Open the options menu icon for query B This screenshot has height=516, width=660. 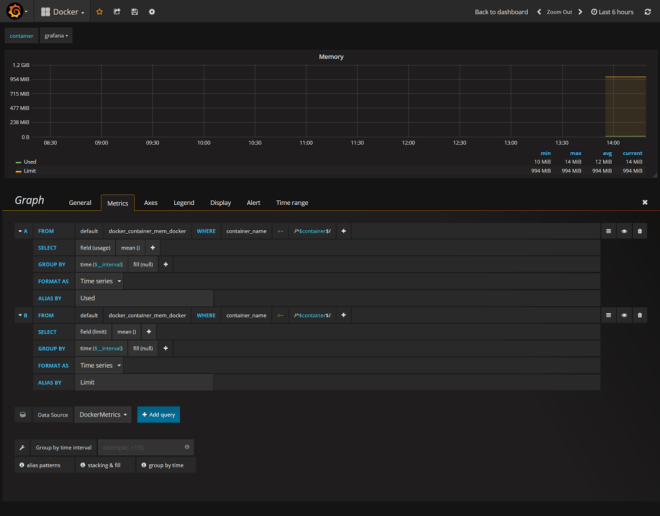pyautogui.click(x=608, y=315)
